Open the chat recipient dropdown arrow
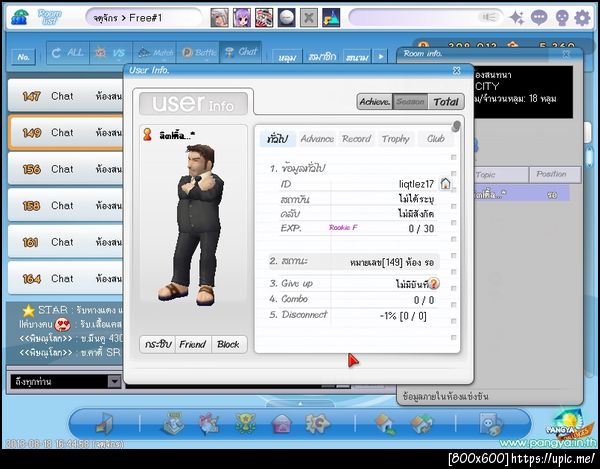 (x=114, y=381)
